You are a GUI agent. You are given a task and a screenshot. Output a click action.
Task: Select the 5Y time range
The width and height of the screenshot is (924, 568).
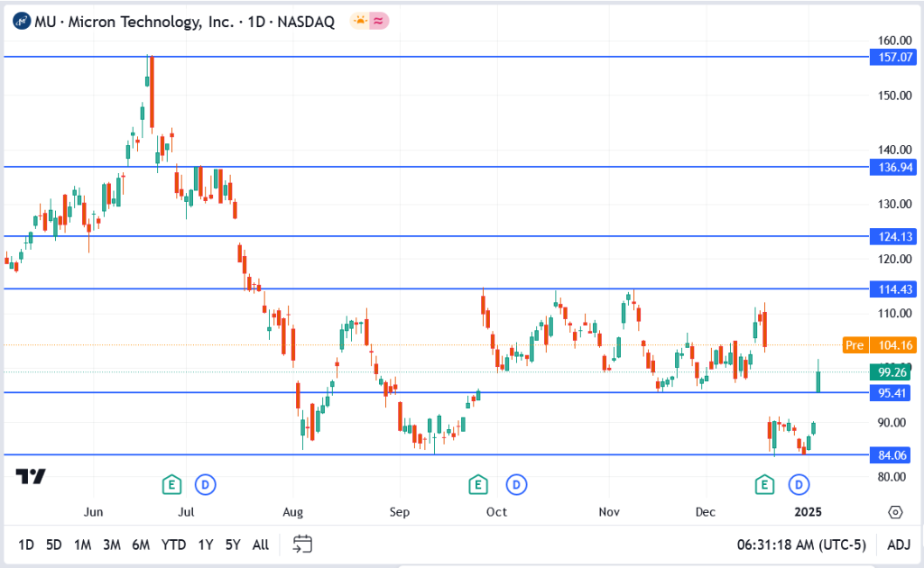[233, 545]
